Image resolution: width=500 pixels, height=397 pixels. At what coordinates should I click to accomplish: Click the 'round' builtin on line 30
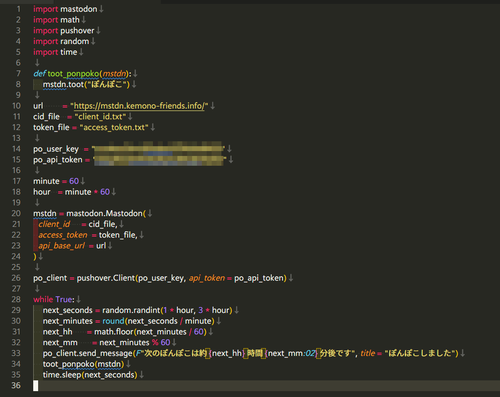point(113,321)
